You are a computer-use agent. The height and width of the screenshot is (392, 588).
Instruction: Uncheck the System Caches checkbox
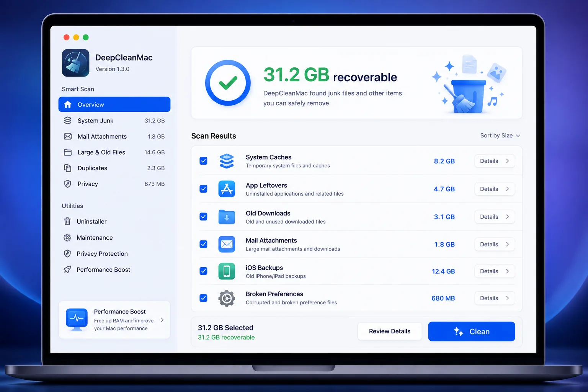click(204, 161)
